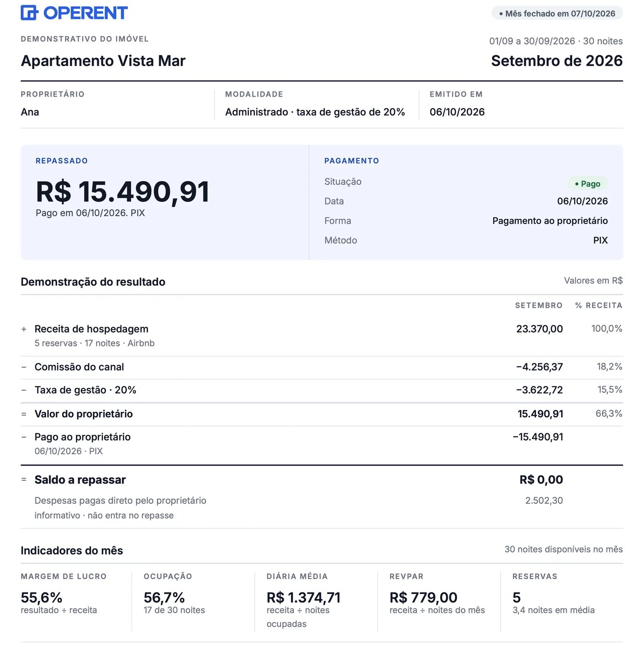Click '5 reservas · 17 noites · Airbnb' detail
644x645 pixels.
94,343
